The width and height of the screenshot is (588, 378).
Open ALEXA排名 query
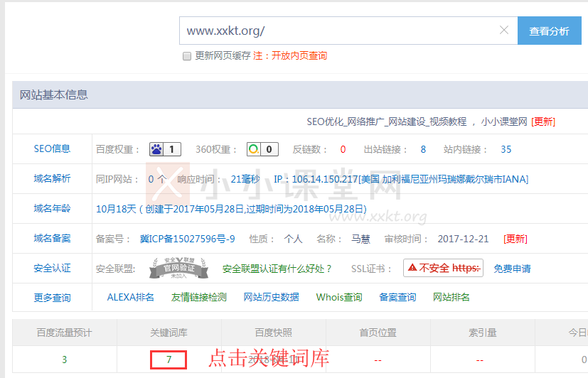click(x=131, y=298)
